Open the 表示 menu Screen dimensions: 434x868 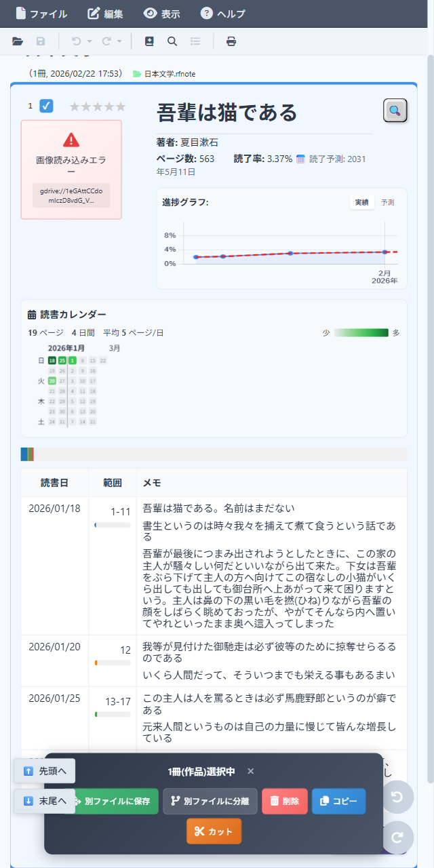pyautogui.click(x=162, y=13)
